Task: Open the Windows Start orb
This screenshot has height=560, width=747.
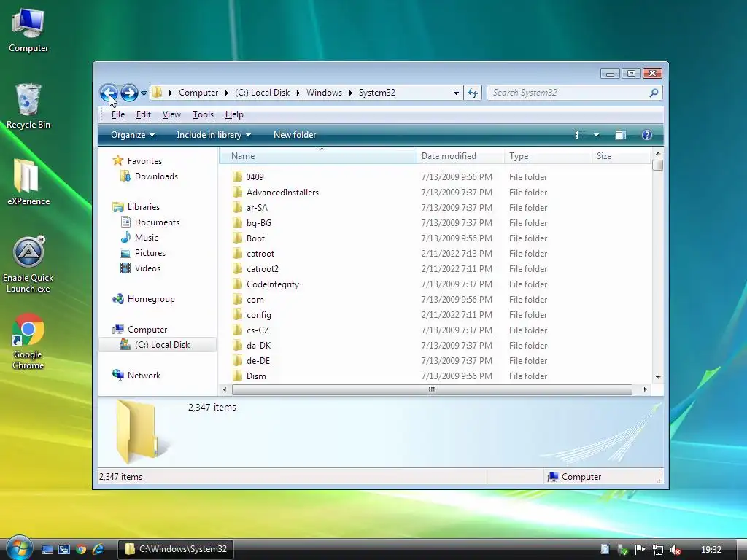Action: (x=19, y=548)
